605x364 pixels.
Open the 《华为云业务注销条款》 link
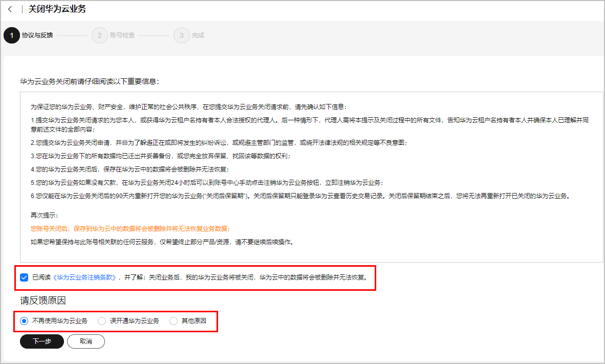click(x=84, y=277)
